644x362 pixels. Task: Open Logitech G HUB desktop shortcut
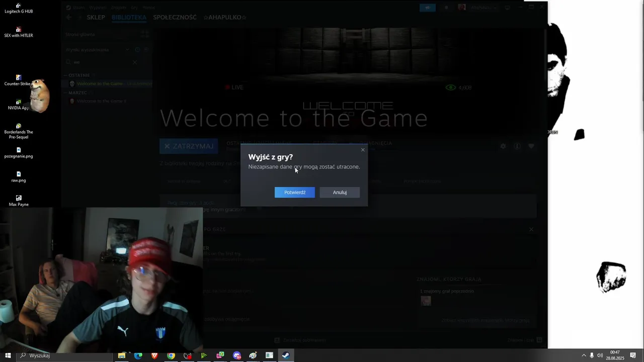pyautogui.click(x=19, y=9)
